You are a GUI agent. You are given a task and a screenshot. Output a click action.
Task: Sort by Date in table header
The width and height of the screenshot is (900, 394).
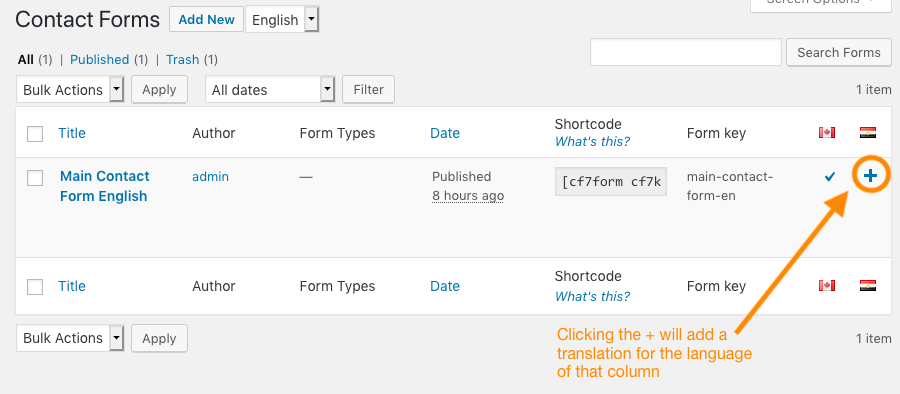click(x=445, y=133)
